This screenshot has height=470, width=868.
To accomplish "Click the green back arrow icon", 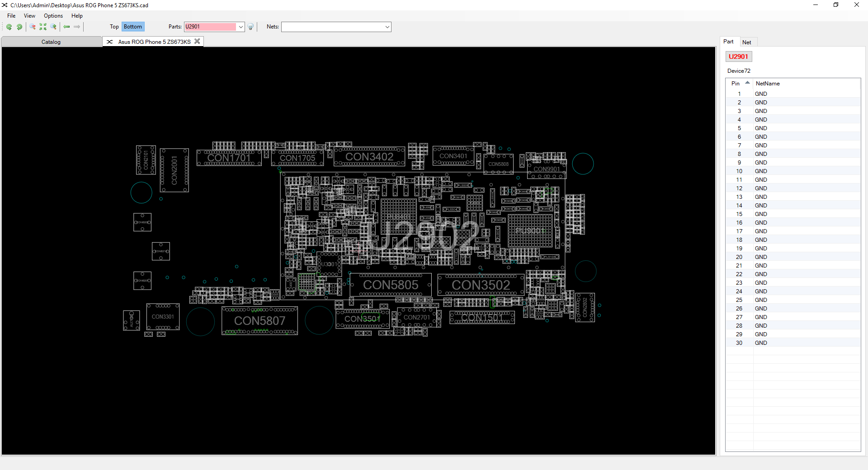I will [66, 27].
